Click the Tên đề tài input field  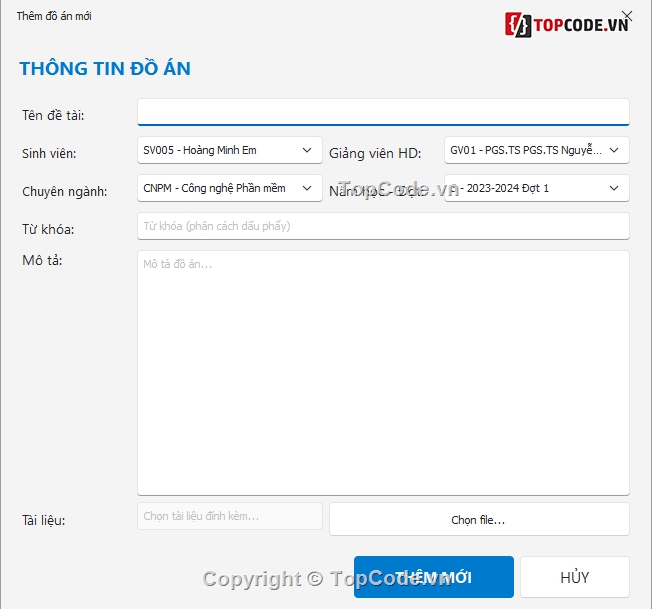(x=383, y=112)
